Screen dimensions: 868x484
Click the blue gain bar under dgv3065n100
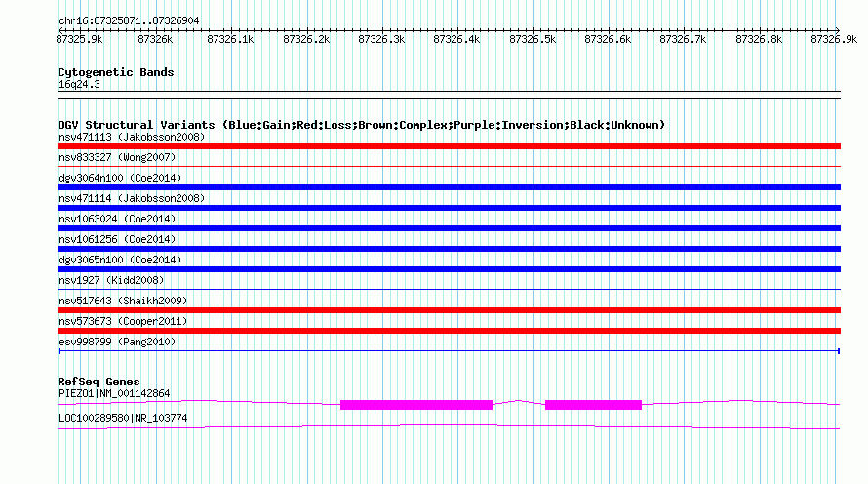[449, 269]
